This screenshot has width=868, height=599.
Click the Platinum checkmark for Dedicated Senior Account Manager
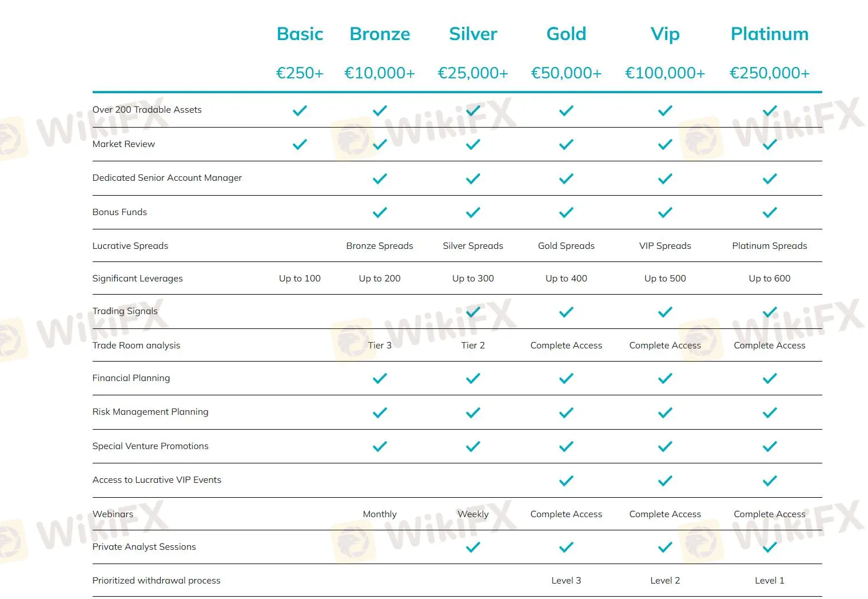[x=770, y=179]
